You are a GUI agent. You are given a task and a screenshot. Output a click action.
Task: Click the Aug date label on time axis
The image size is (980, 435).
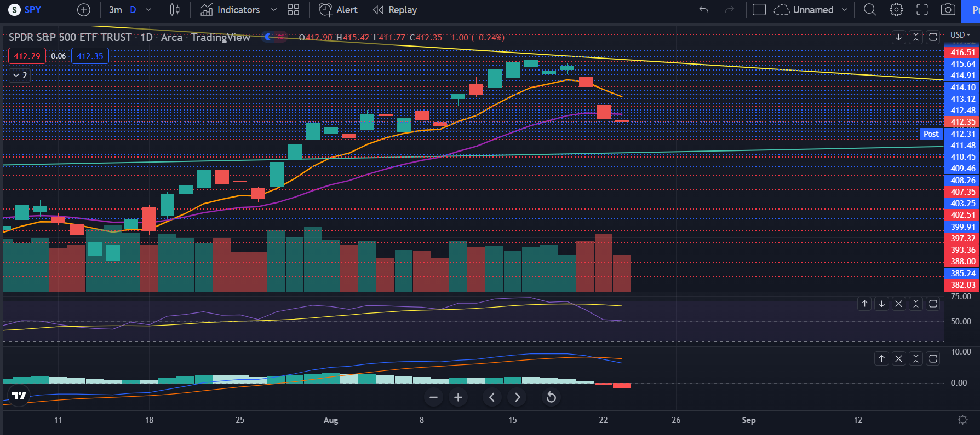point(331,420)
